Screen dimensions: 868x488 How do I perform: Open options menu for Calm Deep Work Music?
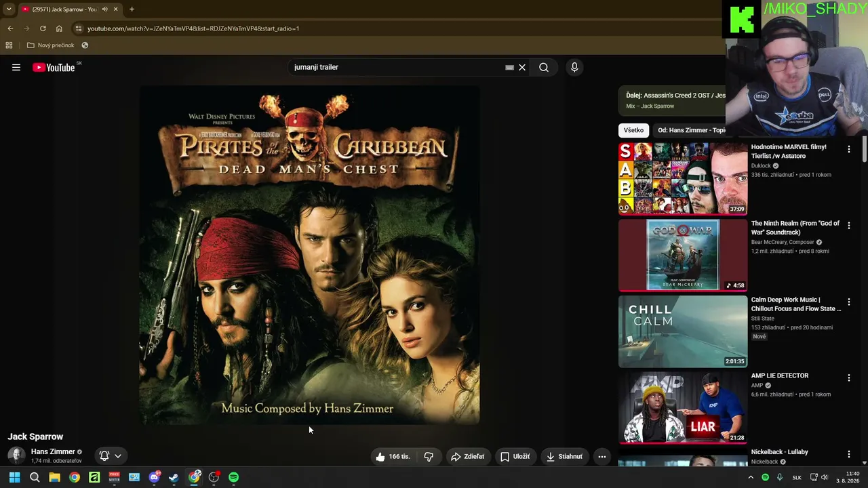(848, 302)
